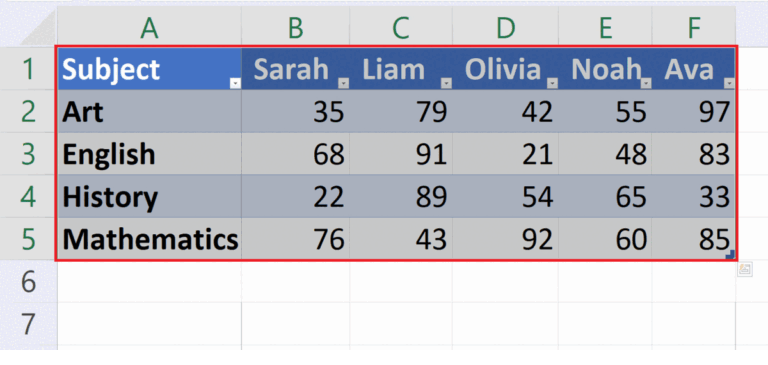Open the Ava column filter dropdown
This screenshot has width=768, height=365.
point(729,83)
